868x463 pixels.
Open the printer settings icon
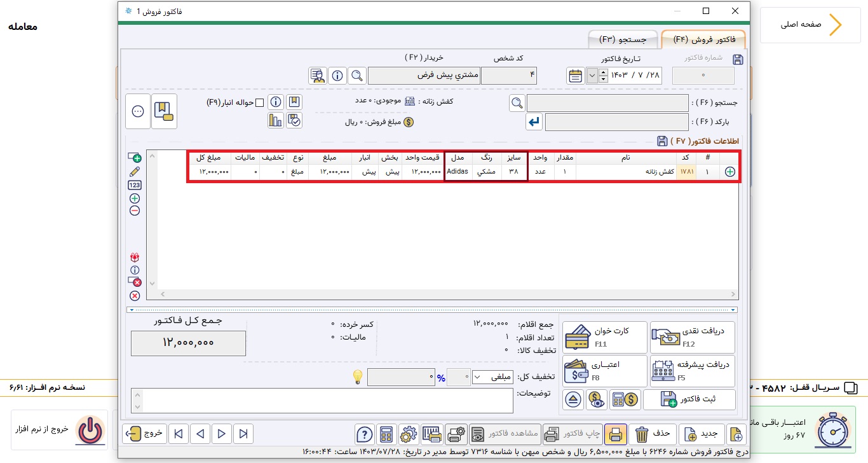click(x=456, y=434)
